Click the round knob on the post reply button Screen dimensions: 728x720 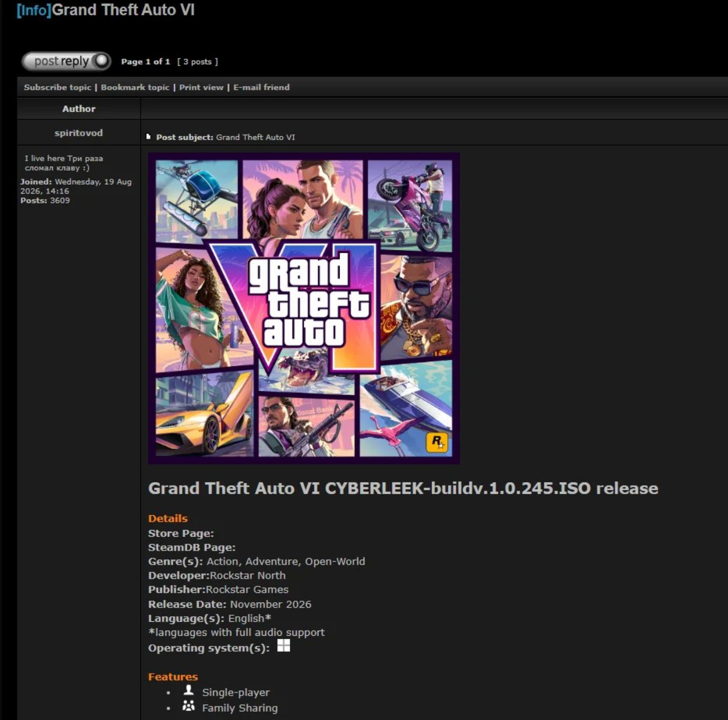coord(102,61)
